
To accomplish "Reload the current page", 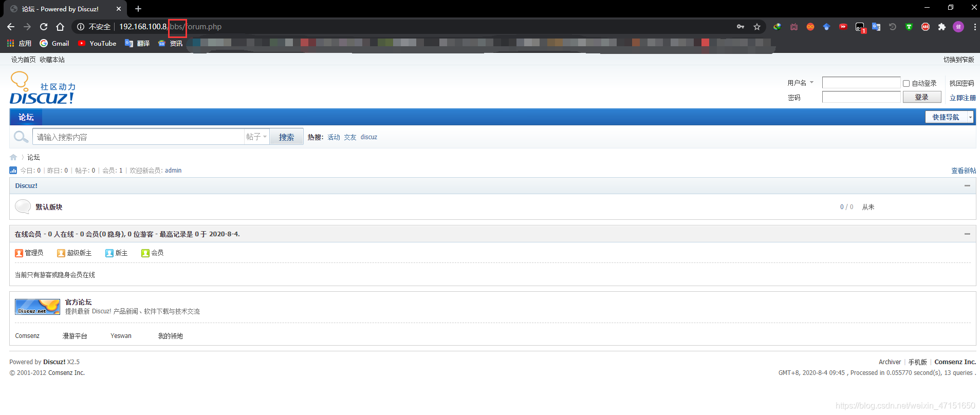I will (44, 27).
